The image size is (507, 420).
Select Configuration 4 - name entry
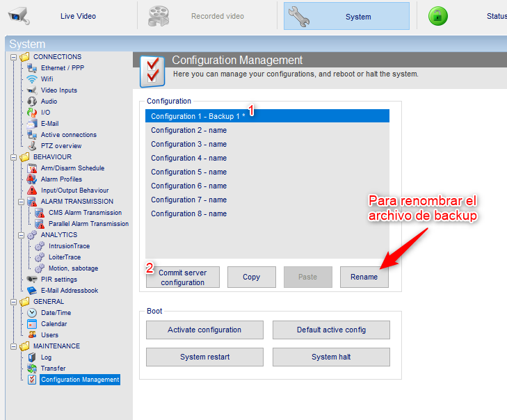tap(267, 158)
